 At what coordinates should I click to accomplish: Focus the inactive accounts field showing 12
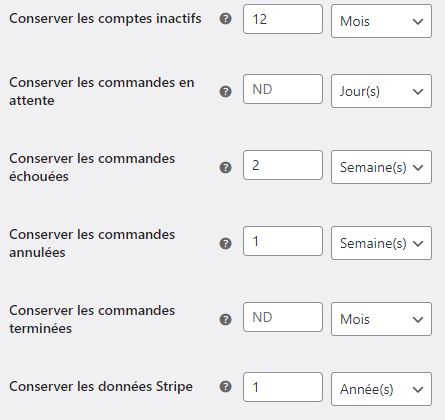(x=283, y=19)
